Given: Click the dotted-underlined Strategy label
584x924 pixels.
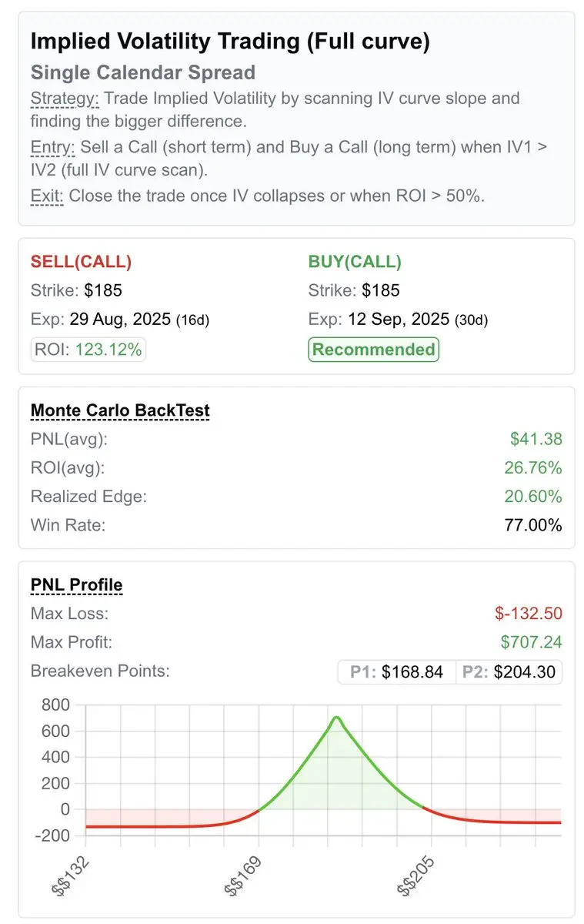Looking at the screenshot, I should tap(65, 99).
